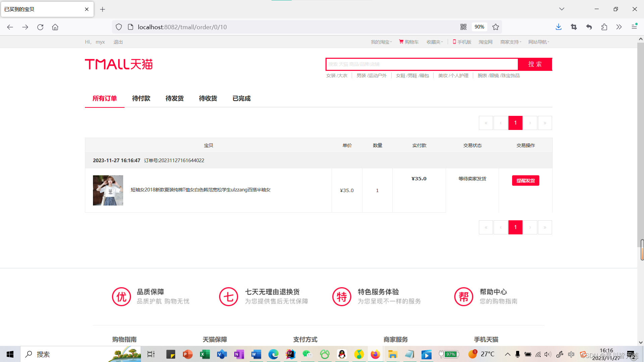Viewport: 644px width, 362px height.
Task: Close the 已买到的宝贝 tab
Action: pyautogui.click(x=87, y=9)
